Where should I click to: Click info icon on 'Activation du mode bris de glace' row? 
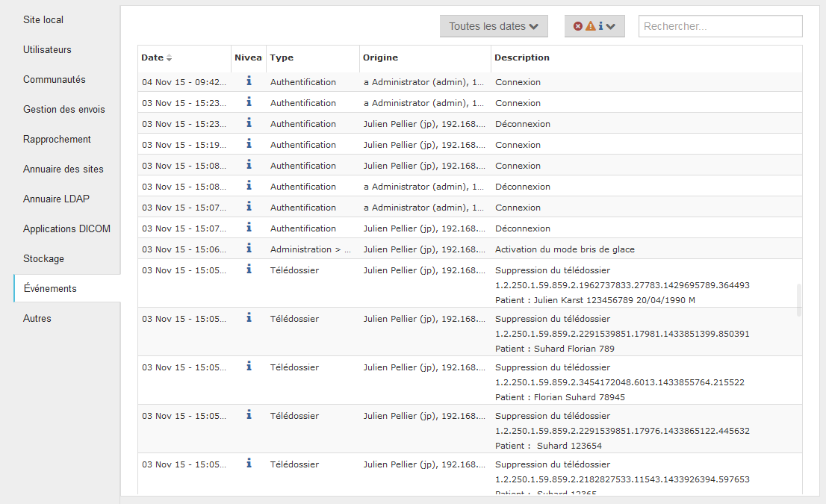pos(249,248)
